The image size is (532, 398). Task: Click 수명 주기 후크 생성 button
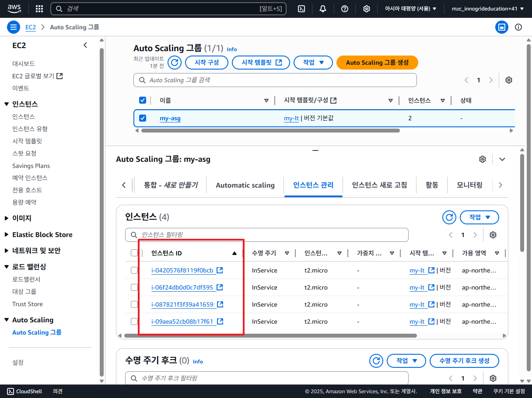(x=464, y=361)
